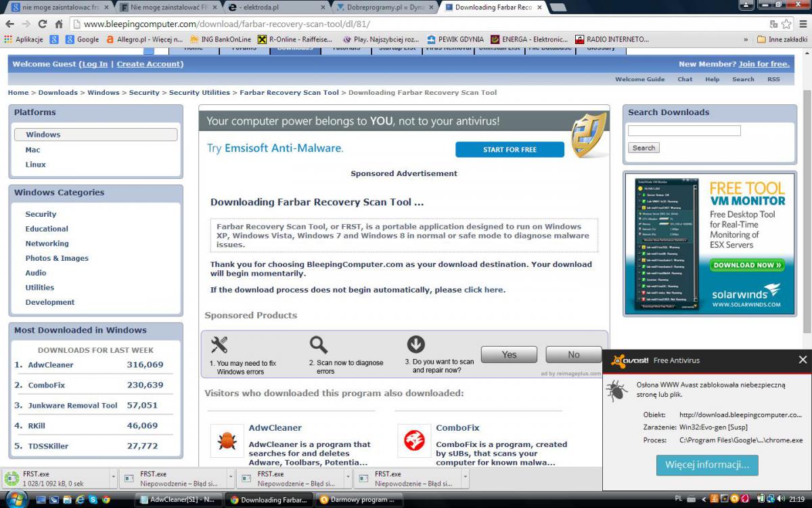Click the START FOR FREE Emsisoft button

(510, 150)
